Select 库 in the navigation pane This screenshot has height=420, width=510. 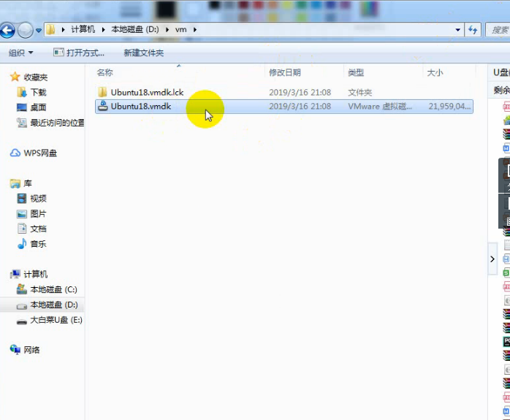(x=28, y=183)
